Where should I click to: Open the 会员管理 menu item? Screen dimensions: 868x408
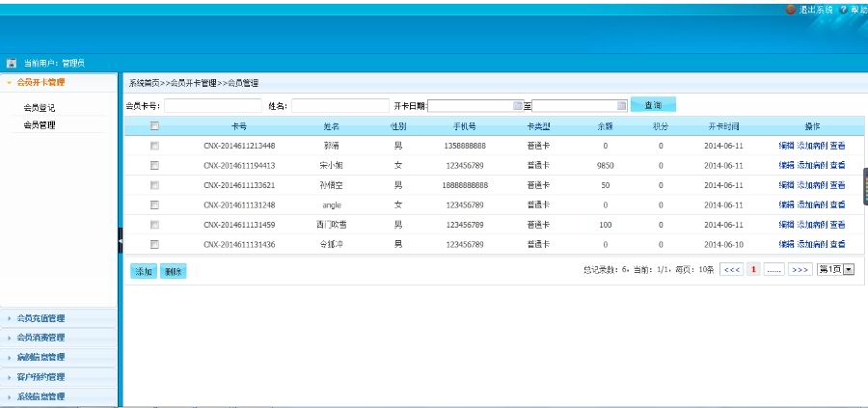tap(40, 125)
